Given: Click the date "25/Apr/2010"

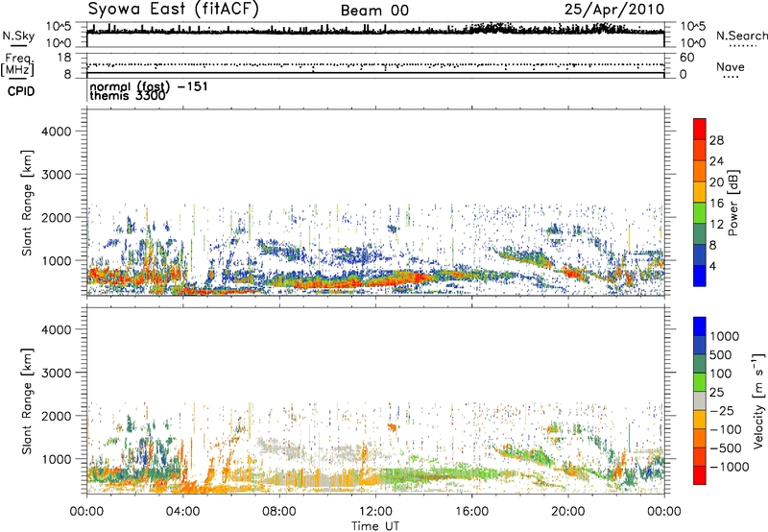Looking at the screenshot, I should click(x=614, y=10).
